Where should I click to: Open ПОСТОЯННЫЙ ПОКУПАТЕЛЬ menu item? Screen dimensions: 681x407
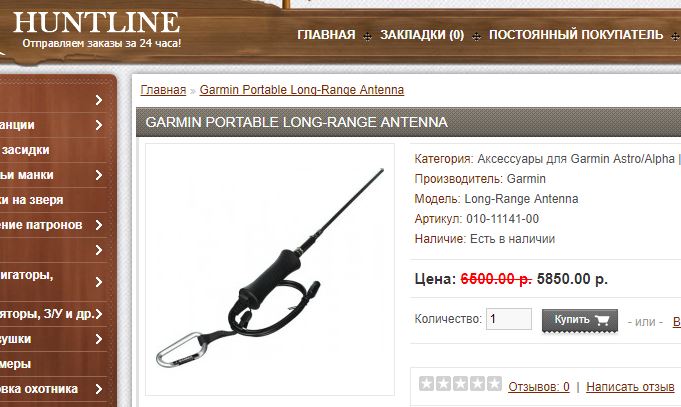coord(576,35)
